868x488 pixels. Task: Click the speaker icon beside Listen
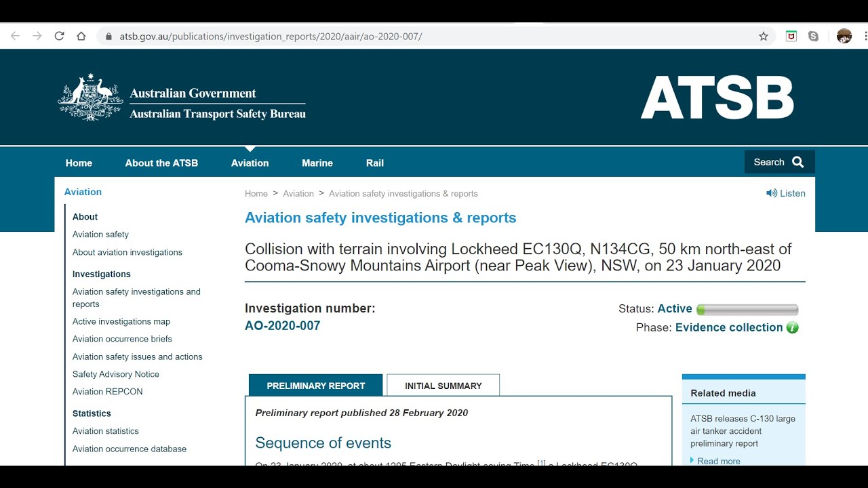point(772,193)
